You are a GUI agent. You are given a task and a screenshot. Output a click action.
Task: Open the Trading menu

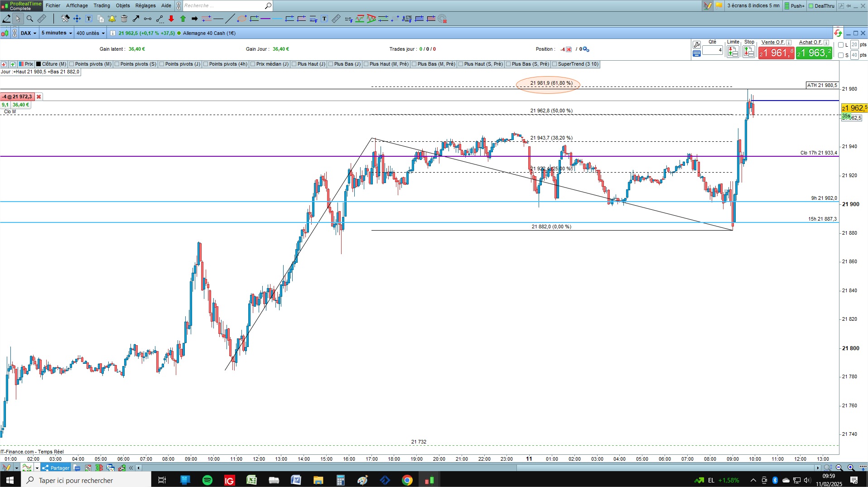[102, 6]
